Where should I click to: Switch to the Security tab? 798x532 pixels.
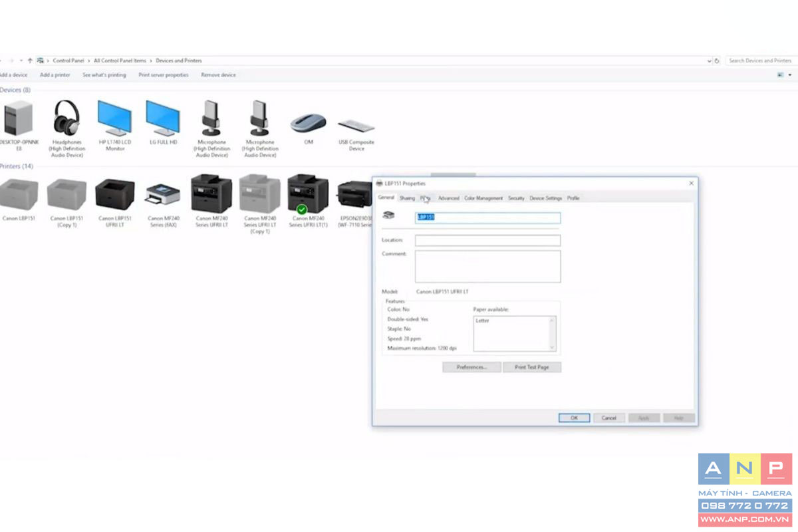click(516, 198)
